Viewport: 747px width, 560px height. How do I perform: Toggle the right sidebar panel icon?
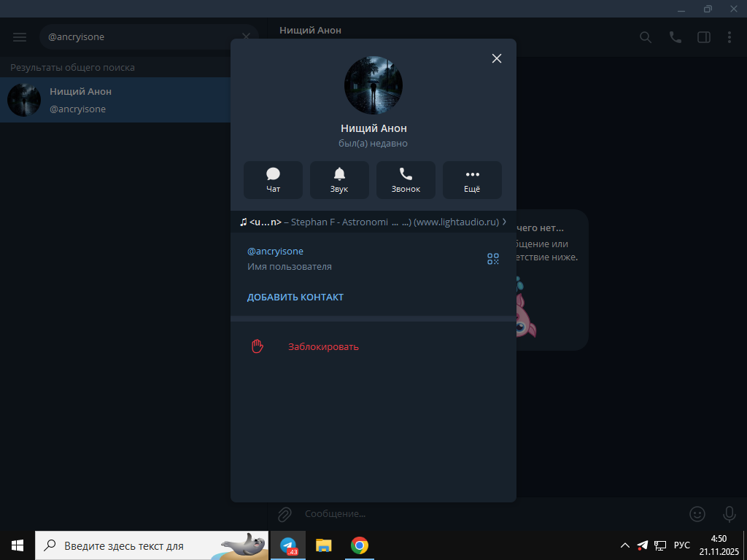[704, 37]
